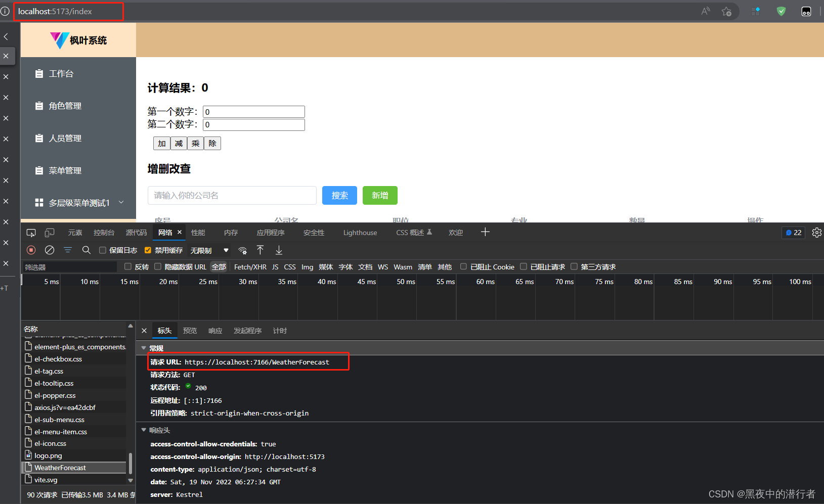This screenshot has height=504, width=824.
Task: Switch to the 预览 request tab
Action: [x=190, y=331]
